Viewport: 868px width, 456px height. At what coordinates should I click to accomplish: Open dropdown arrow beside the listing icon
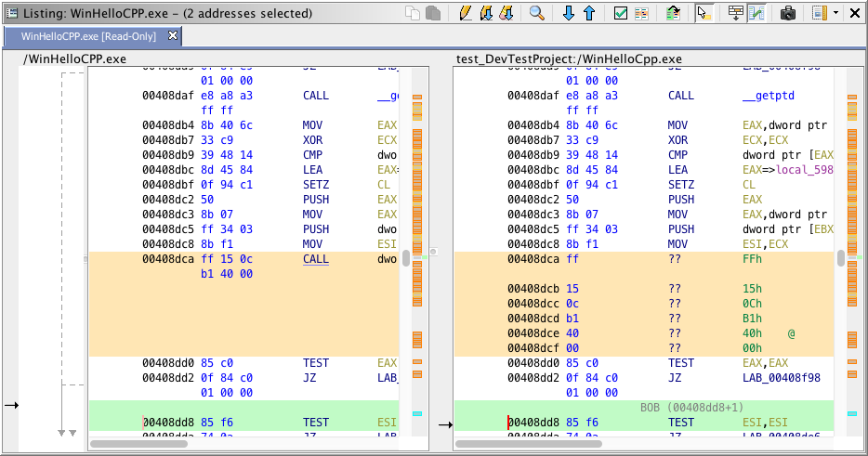coord(835,13)
